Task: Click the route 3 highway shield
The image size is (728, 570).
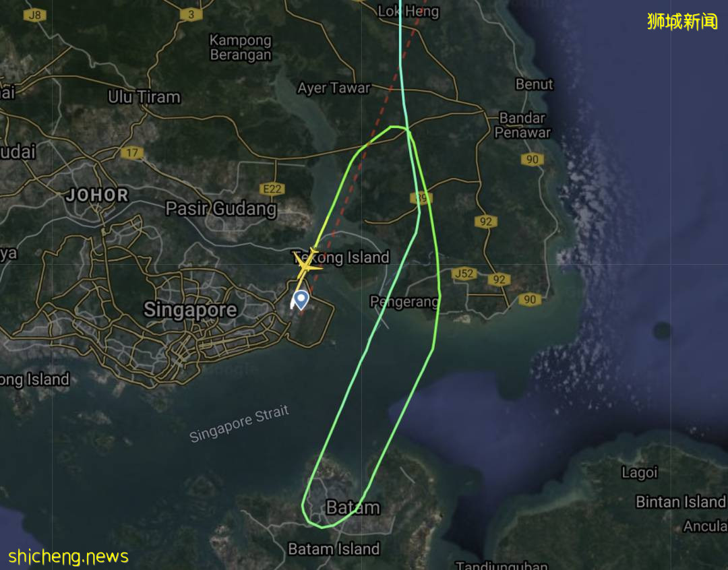Action: [191, 15]
